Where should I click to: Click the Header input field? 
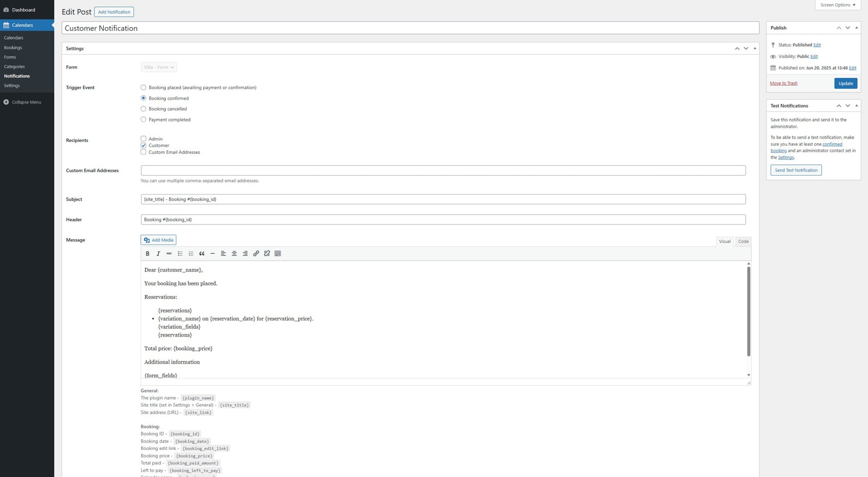tap(443, 220)
